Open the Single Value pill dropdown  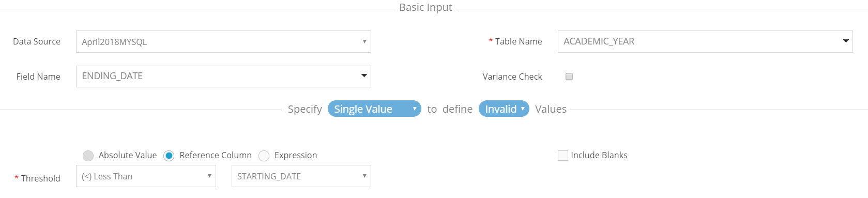point(374,109)
